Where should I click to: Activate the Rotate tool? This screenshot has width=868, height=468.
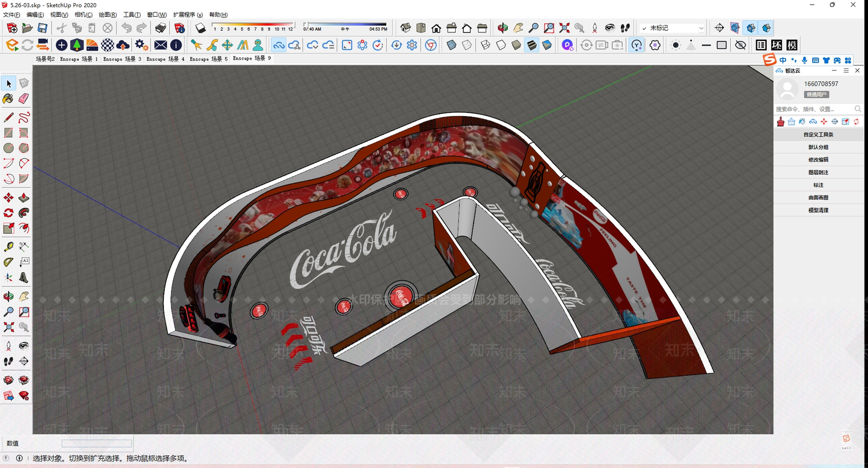click(x=8, y=213)
